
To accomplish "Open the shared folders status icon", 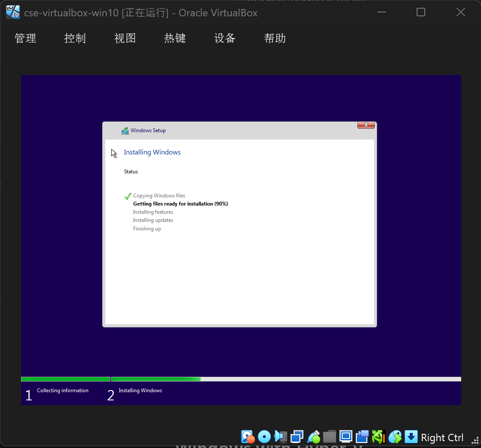I will click(329, 437).
